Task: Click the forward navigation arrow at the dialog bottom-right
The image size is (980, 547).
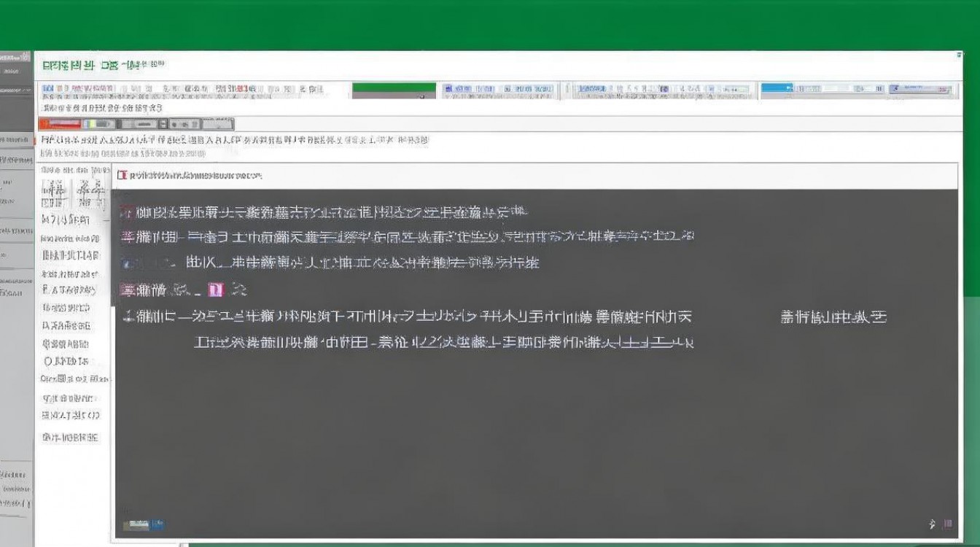Action: pyautogui.click(x=932, y=522)
